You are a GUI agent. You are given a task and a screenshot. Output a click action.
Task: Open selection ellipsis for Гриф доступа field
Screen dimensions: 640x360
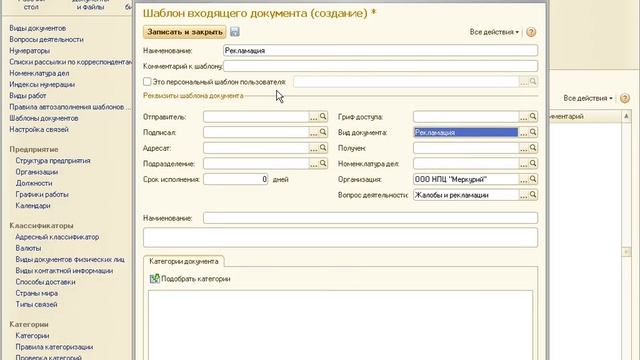pos(523,117)
